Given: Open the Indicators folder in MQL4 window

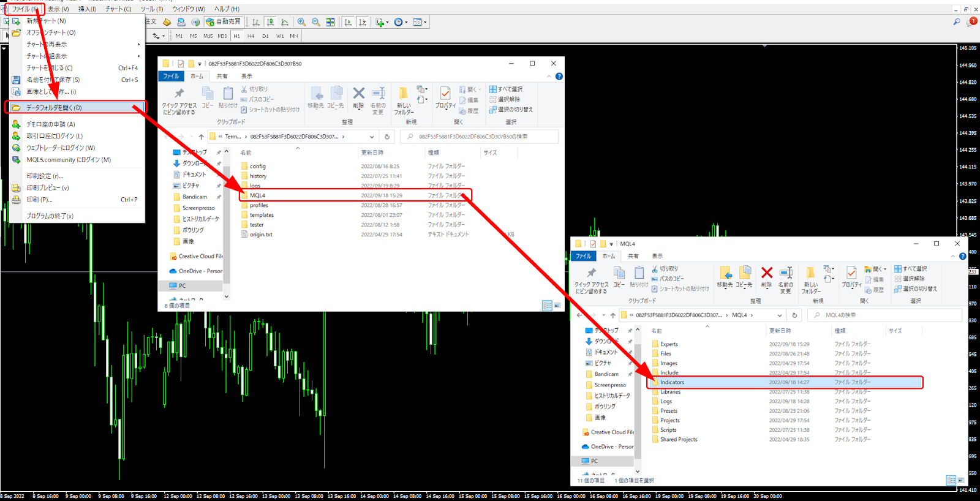Looking at the screenshot, I should (x=672, y=382).
